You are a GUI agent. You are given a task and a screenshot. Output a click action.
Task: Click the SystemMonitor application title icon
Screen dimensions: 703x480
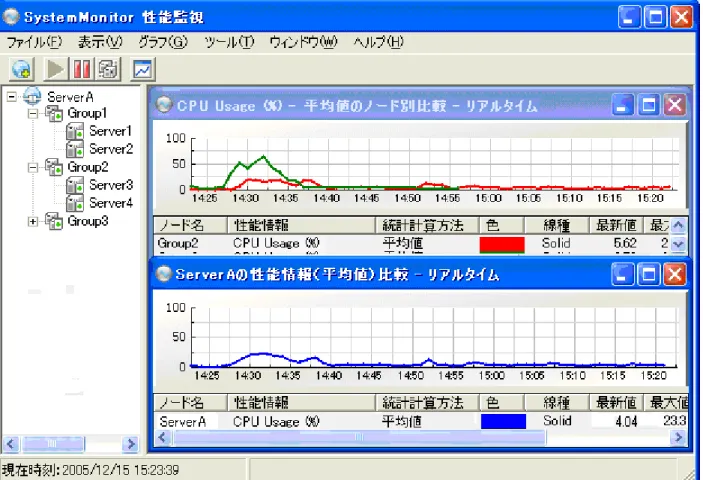[x=11, y=17]
